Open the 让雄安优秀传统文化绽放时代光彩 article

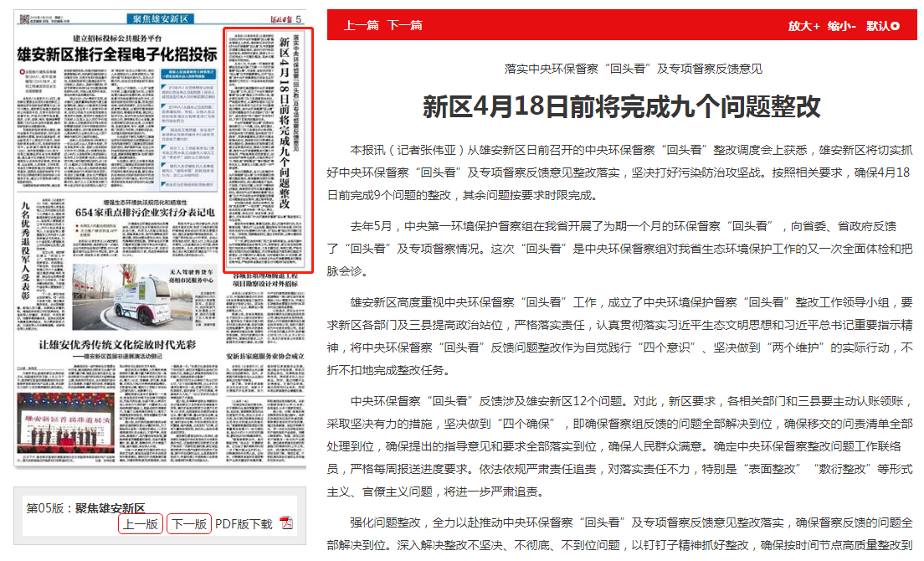(x=117, y=346)
